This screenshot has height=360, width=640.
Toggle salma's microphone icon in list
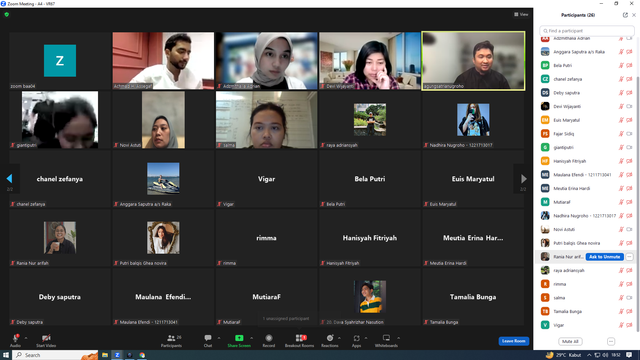point(621,298)
